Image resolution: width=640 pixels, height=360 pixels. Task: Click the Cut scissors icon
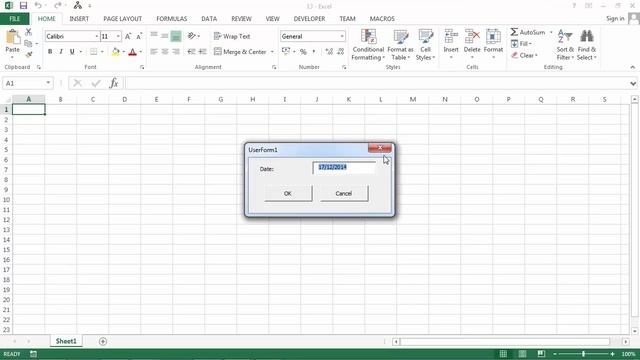(x=28, y=32)
